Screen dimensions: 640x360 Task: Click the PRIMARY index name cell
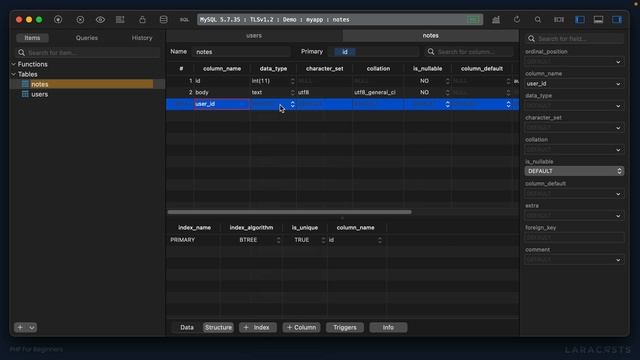pyautogui.click(x=193, y=240)
